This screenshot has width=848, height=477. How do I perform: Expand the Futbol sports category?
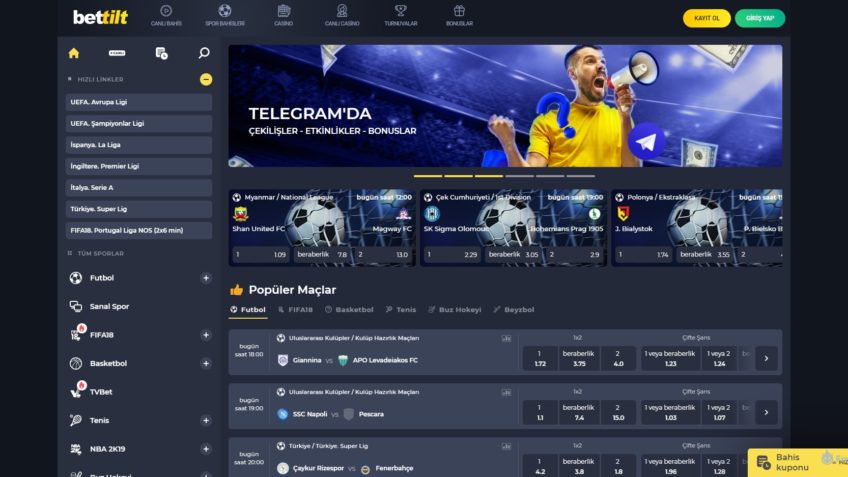(x=206, y=278)
